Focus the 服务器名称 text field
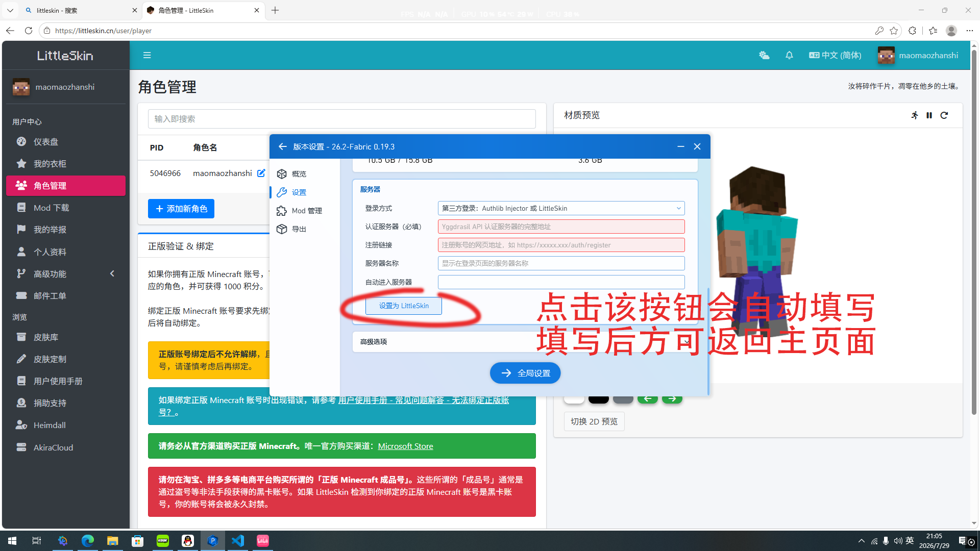980x551 pixels. click(x=561, y=263)
